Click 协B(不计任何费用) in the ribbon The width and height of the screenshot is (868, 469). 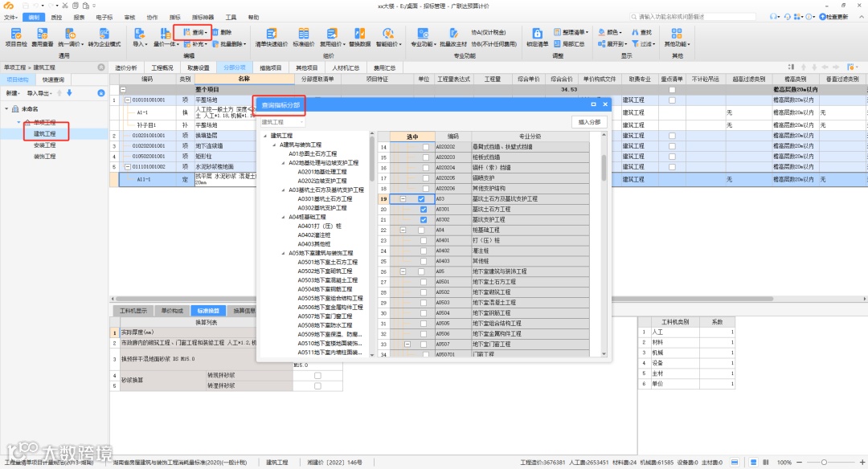pos(493,43)
